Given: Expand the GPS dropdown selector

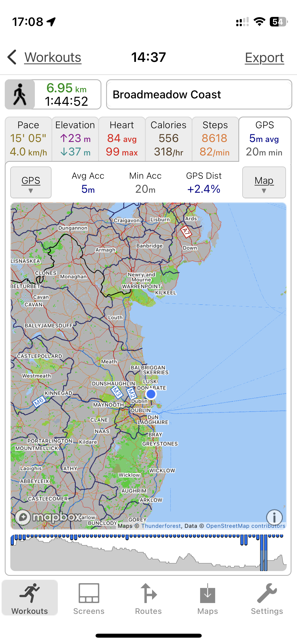Looking at the screenshot, I should pos(31,182).
